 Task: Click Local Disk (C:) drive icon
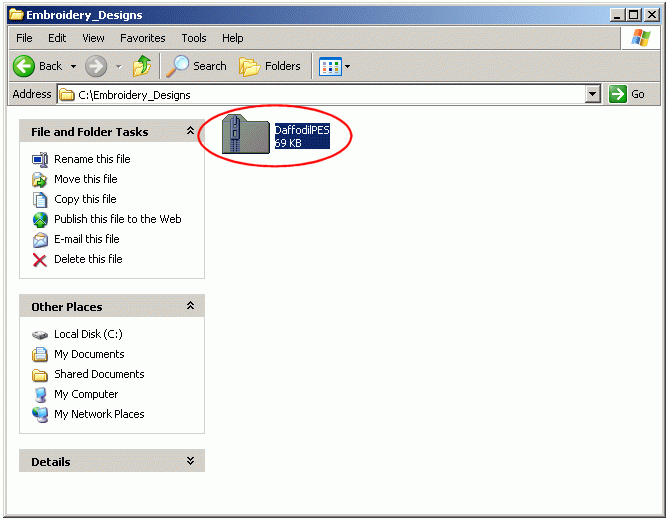[x=40, y=335]
